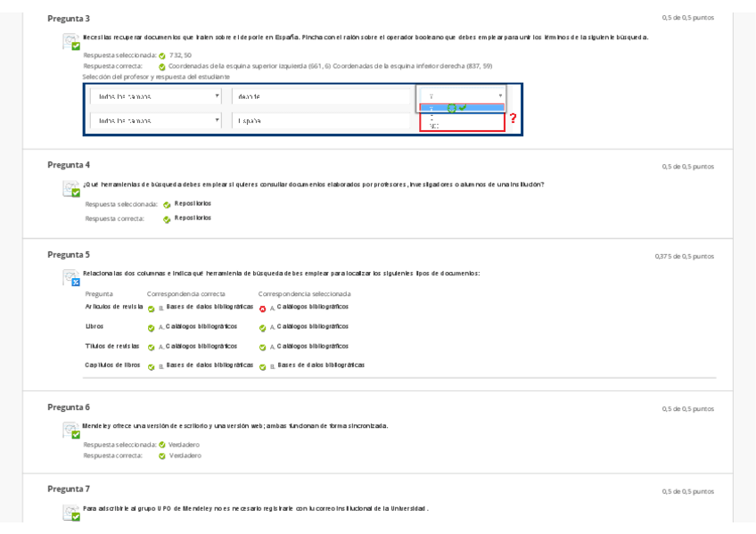Click the Pregunta 5 heading
Viewport: 756px width, 534px height.
(69, 254)
